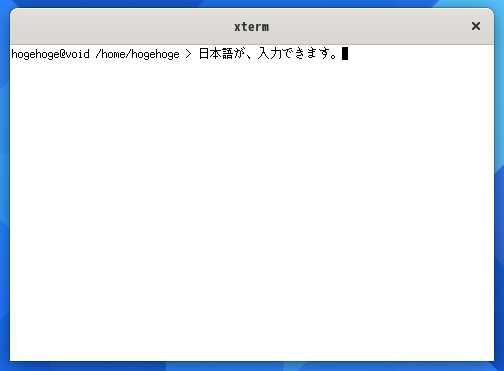
Task: Click the /home/hogehoge path in the prompt
Action: pyautogui.click(x=137, y=54)
